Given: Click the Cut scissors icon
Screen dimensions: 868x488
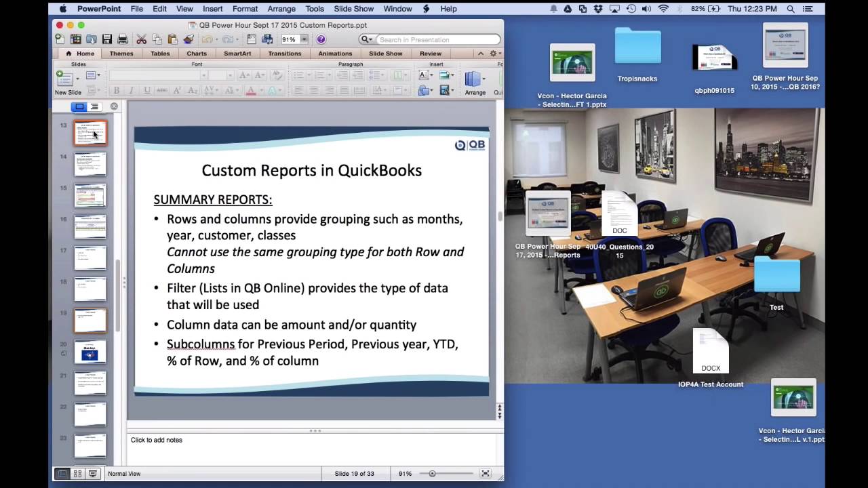Looking at the screenshot, I should click(141, 39).
